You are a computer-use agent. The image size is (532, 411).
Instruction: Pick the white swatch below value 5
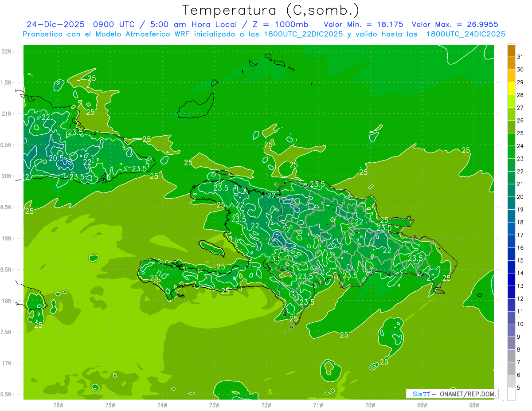[511, 394]
